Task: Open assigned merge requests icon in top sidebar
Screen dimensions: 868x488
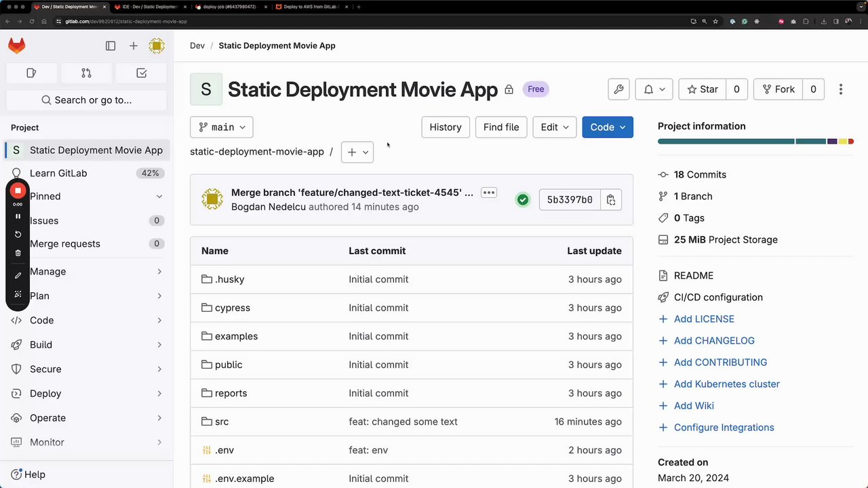Action: (86, 73)
